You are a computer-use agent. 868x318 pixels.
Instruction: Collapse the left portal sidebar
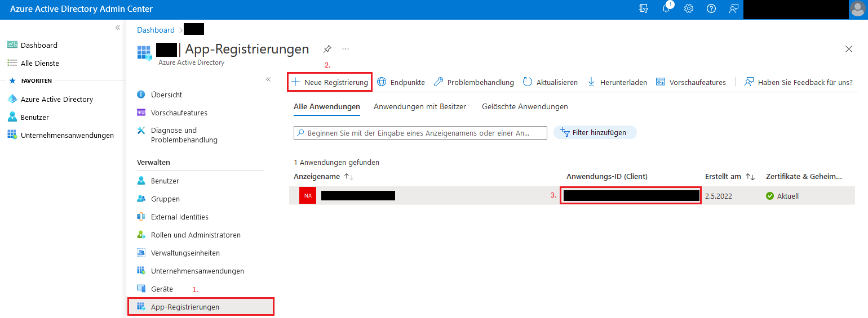[118, 28]
